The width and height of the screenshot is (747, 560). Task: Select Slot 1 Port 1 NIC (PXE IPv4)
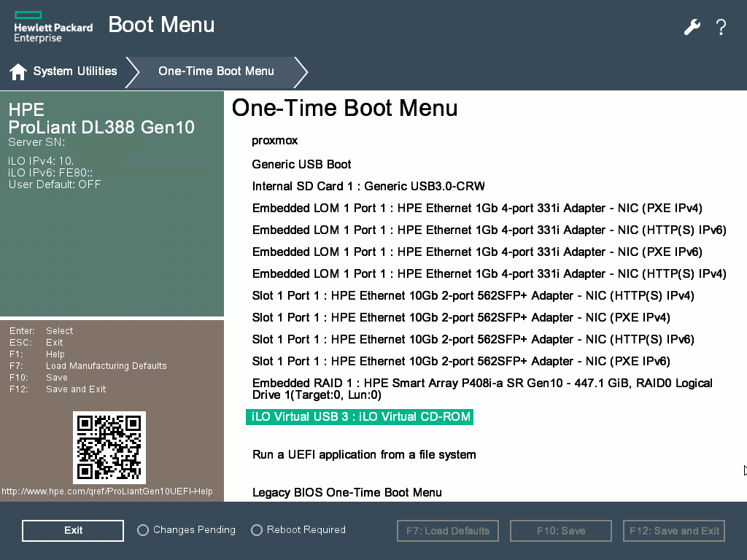click(461, 318)
